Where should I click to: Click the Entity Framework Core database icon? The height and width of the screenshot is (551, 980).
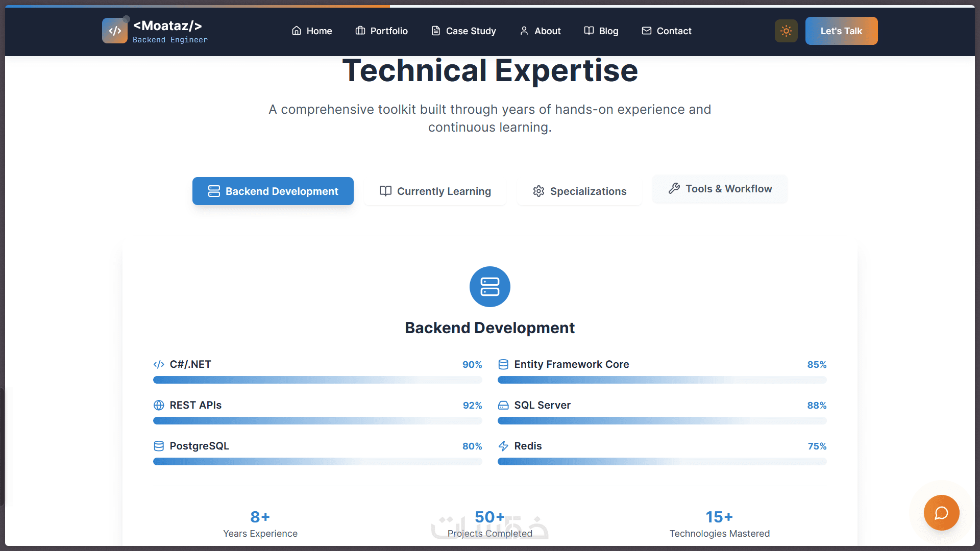tap(503, 364)
